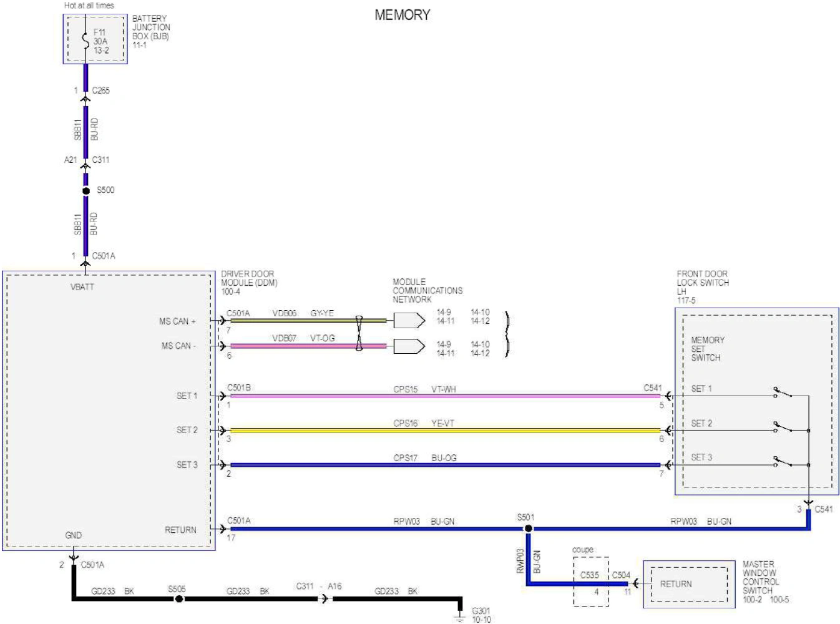Click the C265 connector label

coord(100,90)
